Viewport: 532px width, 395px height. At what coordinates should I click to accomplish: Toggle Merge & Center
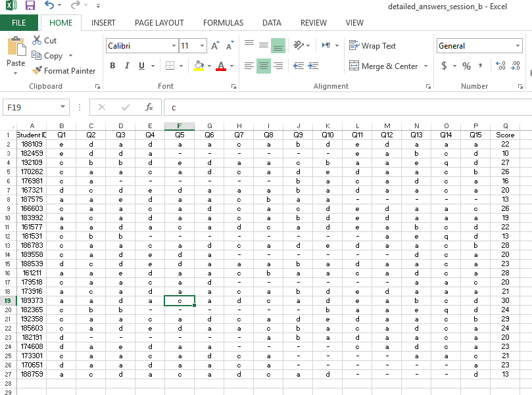point(385,66)
